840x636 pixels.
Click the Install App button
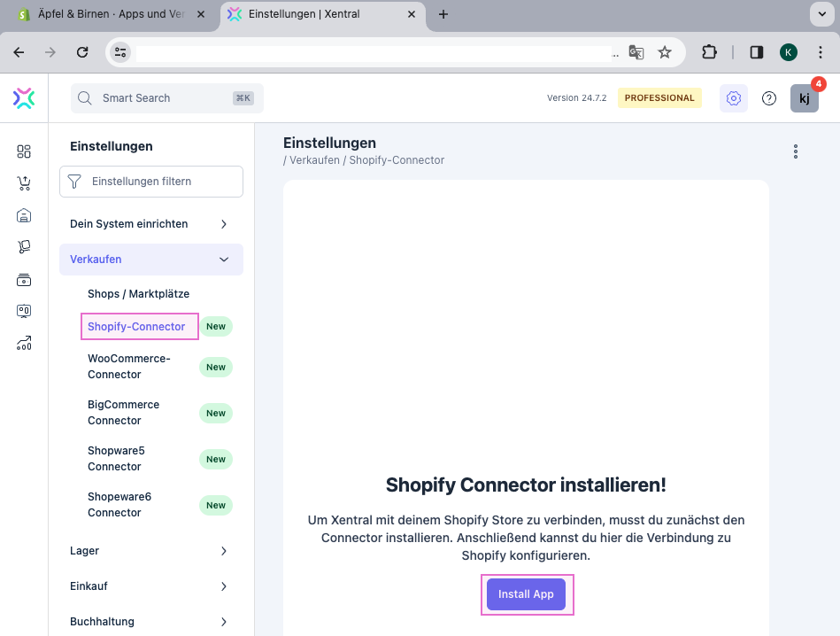(526, 594)
